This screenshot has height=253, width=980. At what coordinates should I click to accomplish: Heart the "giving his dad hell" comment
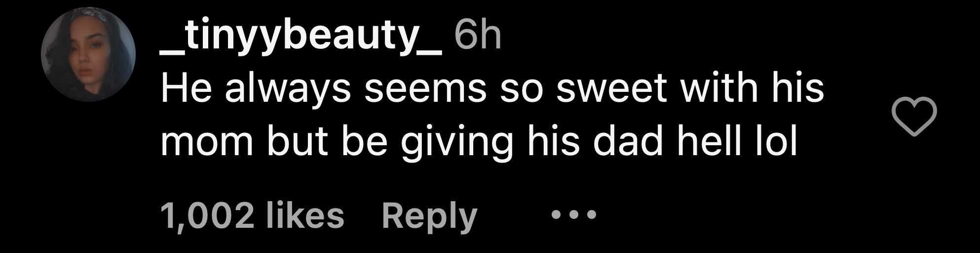(914, 117)
